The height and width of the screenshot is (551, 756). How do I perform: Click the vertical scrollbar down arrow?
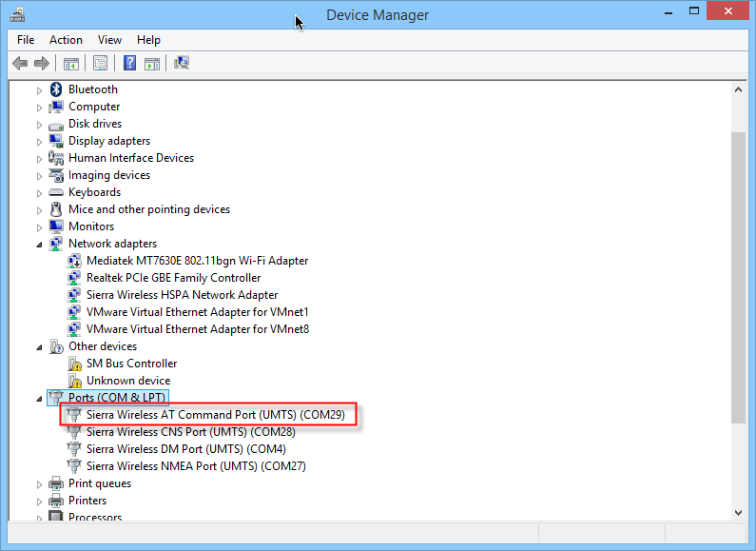click(x=738, y=513)
